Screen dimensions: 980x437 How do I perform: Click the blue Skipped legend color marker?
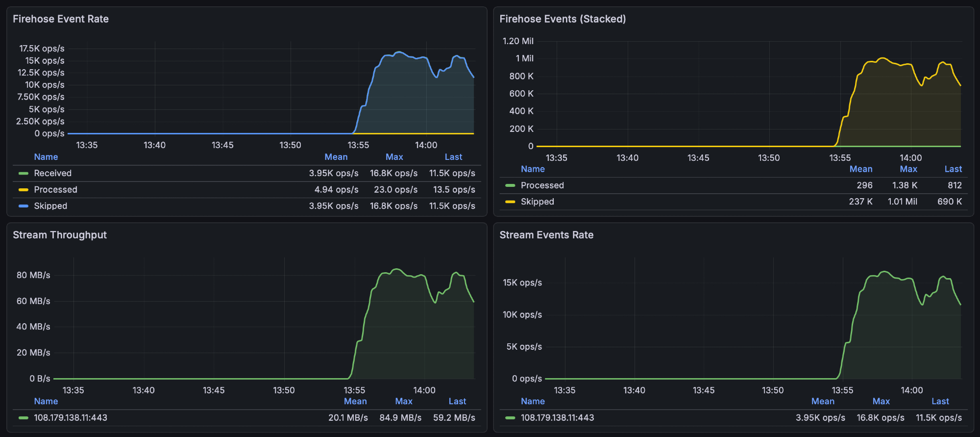pos(23,206)
